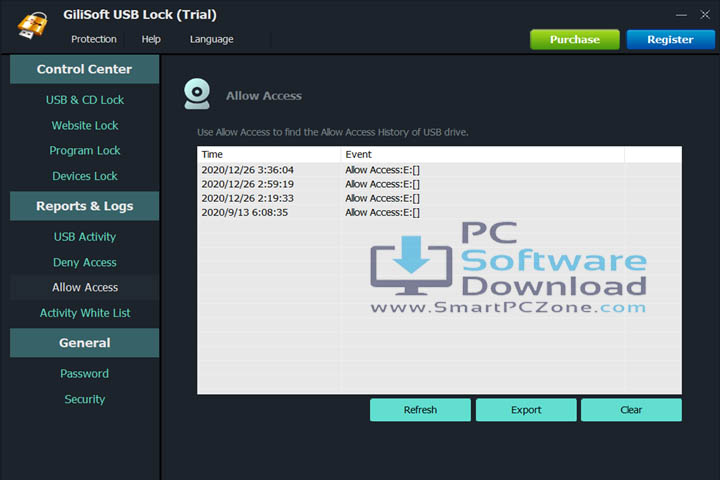Open Password settings

coord(85,373)
